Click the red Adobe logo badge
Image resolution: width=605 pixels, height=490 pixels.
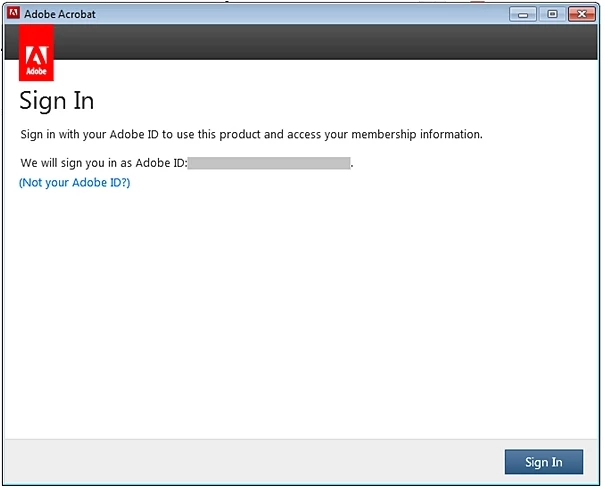coord(36,53)
